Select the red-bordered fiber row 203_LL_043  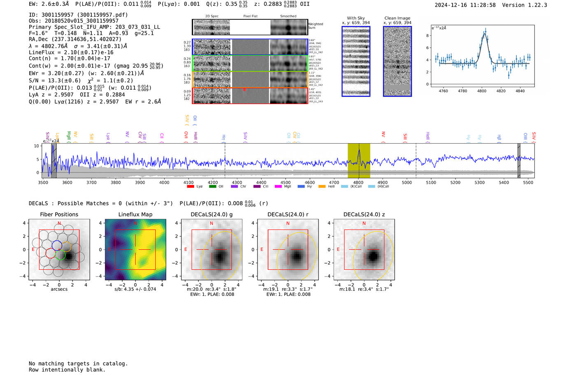[x=250, y=95]
